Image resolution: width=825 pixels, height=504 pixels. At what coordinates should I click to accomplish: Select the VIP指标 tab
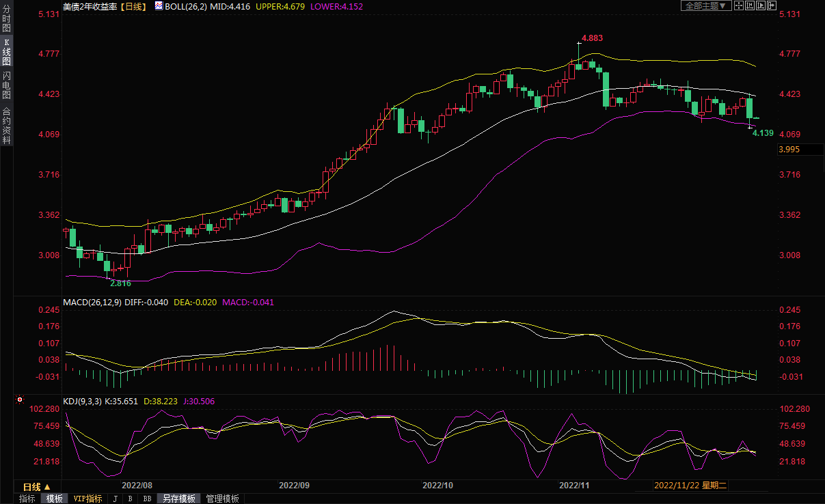click(x=87, y=499)
